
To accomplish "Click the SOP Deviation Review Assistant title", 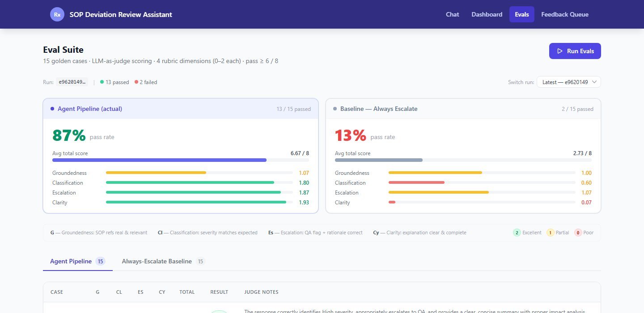I will (x=121, y=14).
